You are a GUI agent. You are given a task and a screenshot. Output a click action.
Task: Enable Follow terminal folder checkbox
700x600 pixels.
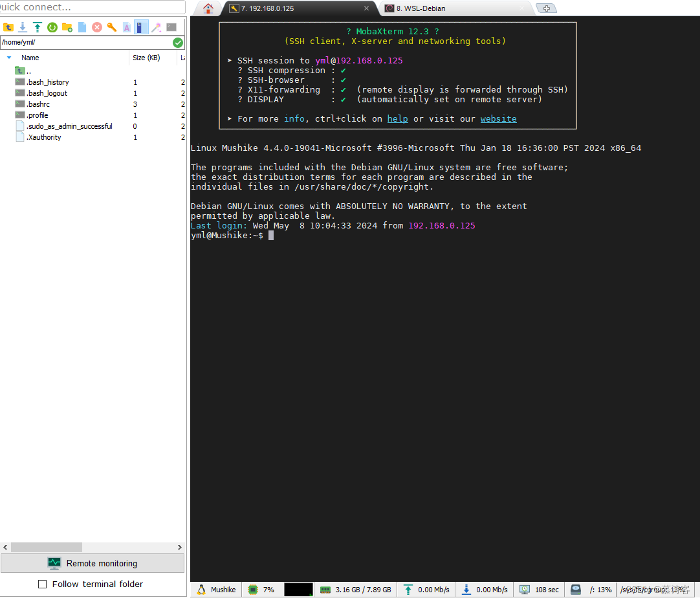coord(43,584)
